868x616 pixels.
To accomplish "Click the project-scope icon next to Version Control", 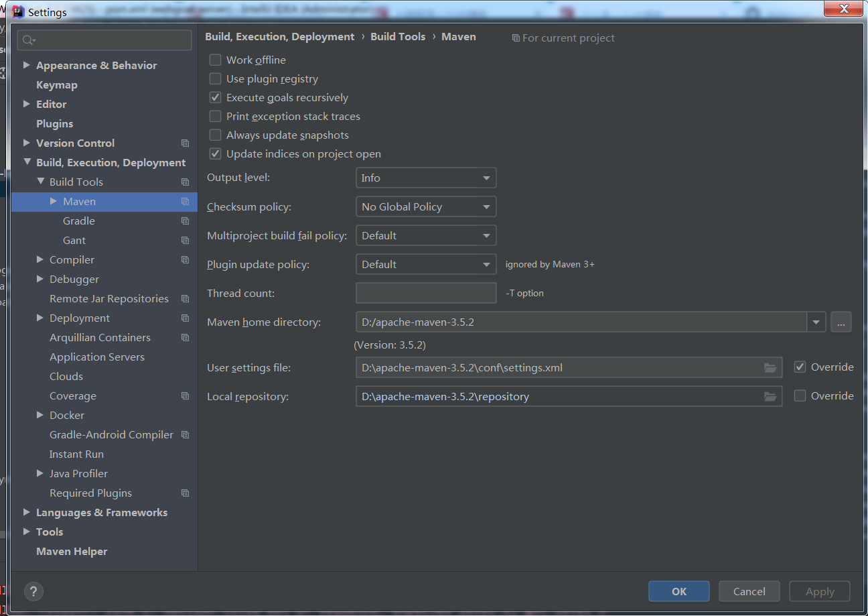I will (185, 143).
